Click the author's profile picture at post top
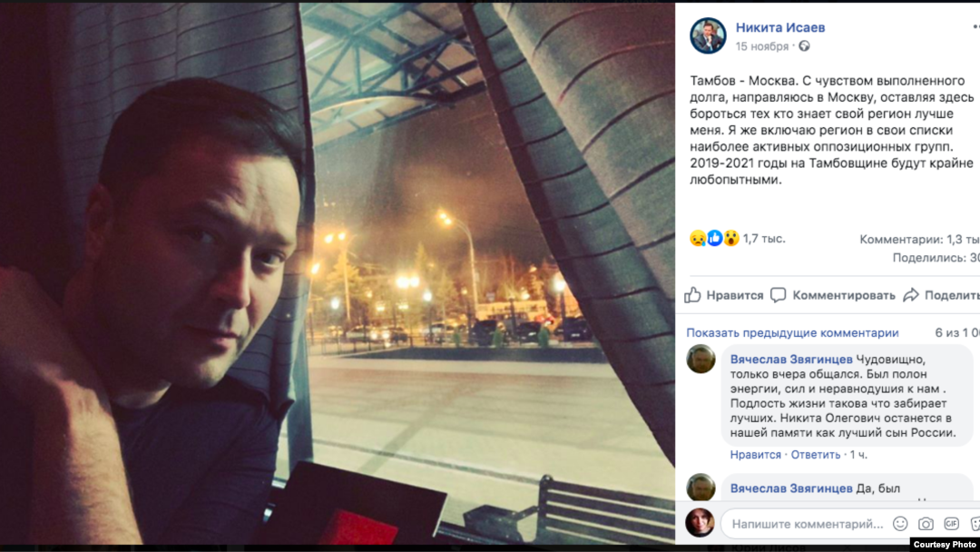Viewport: 980px width, 552px height. pos(708,36)
